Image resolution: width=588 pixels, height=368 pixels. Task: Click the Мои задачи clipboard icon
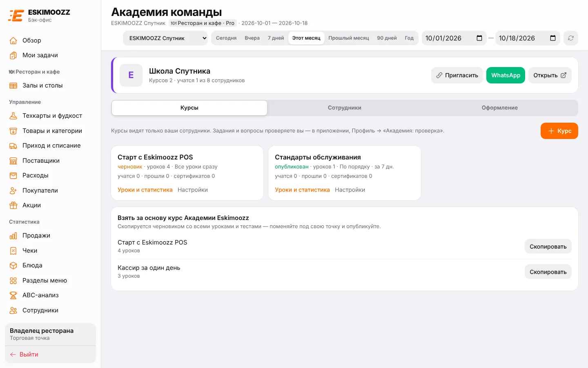click(x=13, y=55)
